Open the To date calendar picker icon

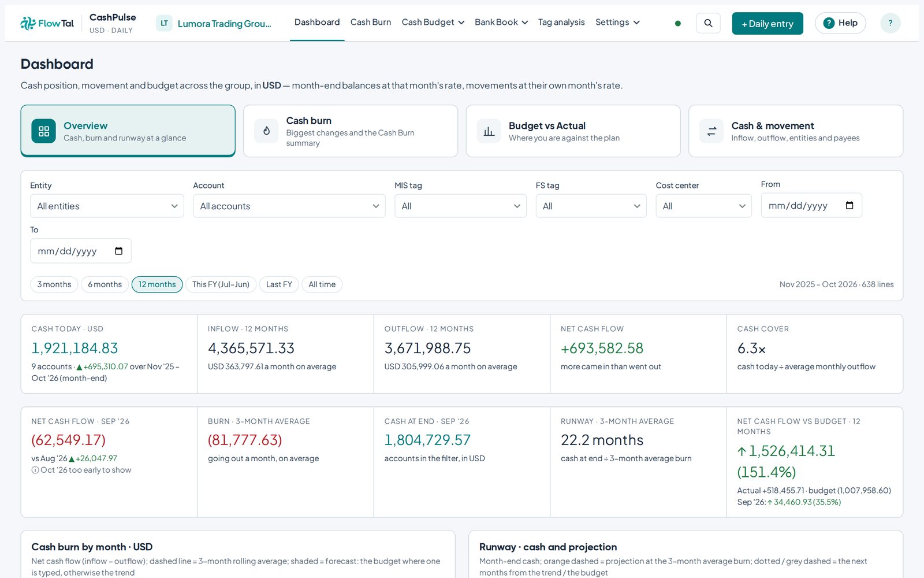118,251
